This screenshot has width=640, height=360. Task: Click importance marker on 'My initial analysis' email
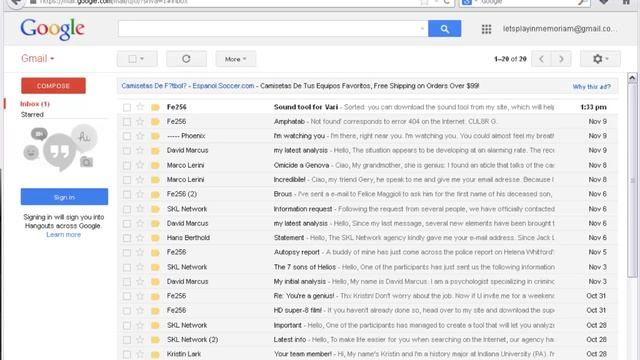[x=155, y=282]
